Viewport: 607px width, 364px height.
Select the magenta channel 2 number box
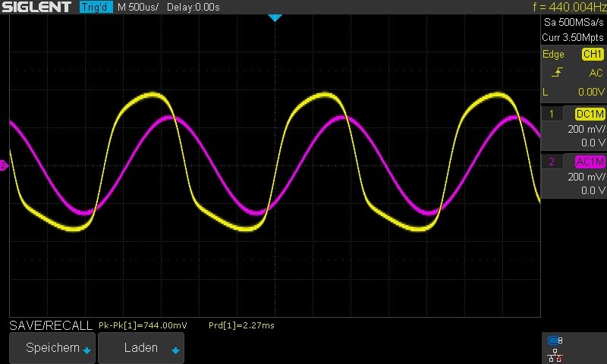[x=552, y=162]
